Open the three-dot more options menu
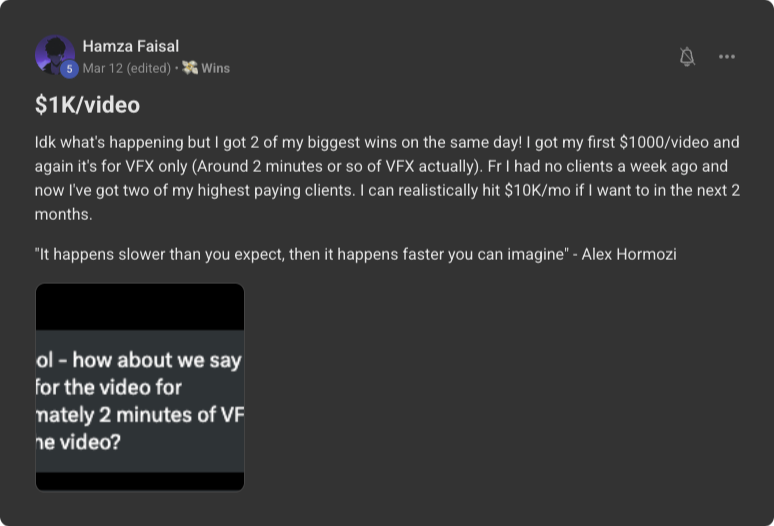Image resolution: width=774 pixels, height=526 pixels. click(727, 57)
